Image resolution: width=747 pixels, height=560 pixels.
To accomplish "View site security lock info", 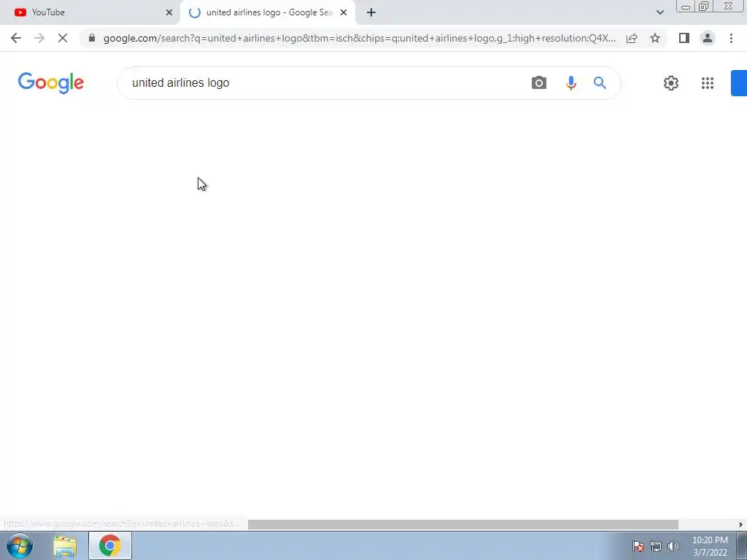I will 92,38.
